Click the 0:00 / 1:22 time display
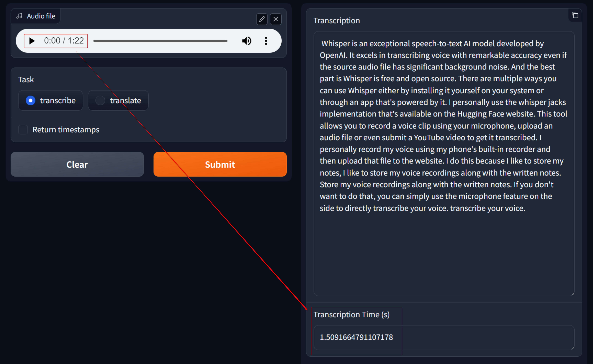The height and width of the screenshot is (364, 593). coord(64,41)
